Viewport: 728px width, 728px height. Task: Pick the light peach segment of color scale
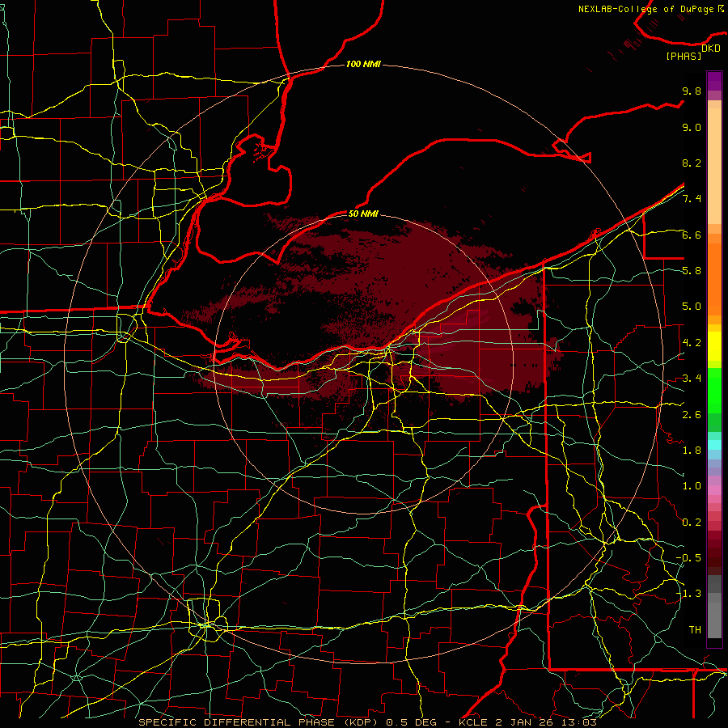[714, 165]
